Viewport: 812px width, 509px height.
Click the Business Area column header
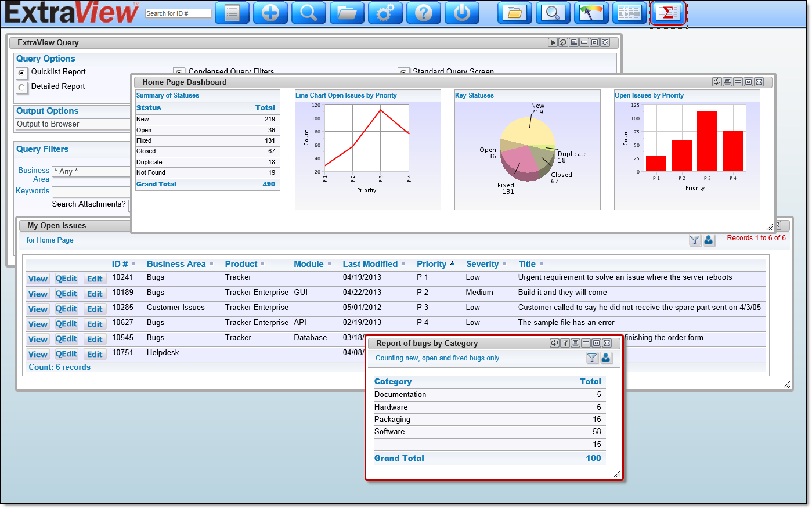(x=176, y=264)
